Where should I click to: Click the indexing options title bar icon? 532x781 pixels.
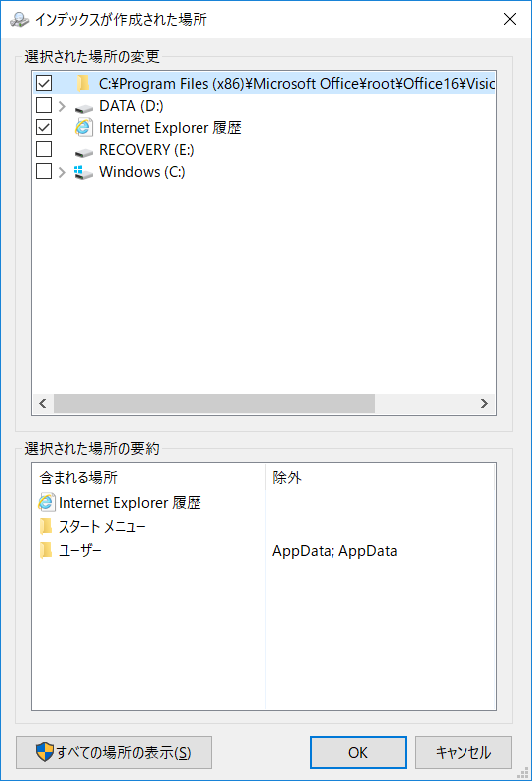(x=20, y=19)
